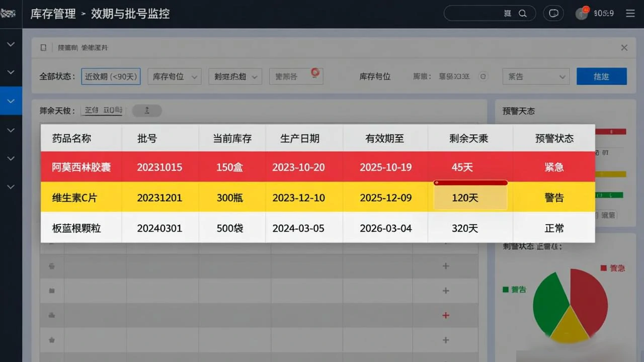Click the clock icon in 库存编号 field

(x=482, y=76)
